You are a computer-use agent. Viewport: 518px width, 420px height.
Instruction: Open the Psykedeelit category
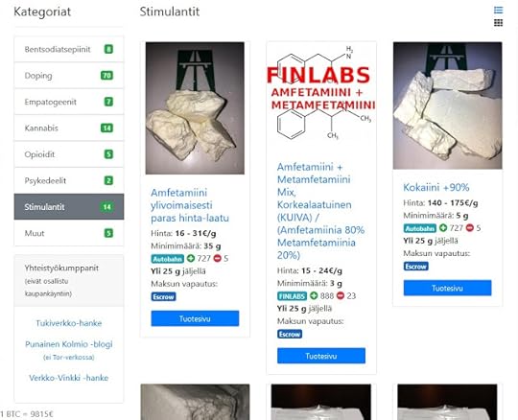(x=69, y=180)
